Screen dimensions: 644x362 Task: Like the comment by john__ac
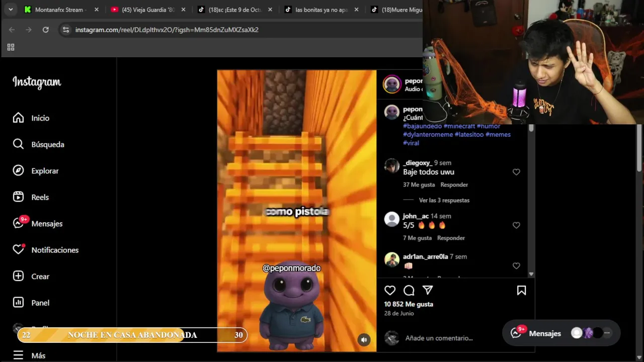(516, 225)
